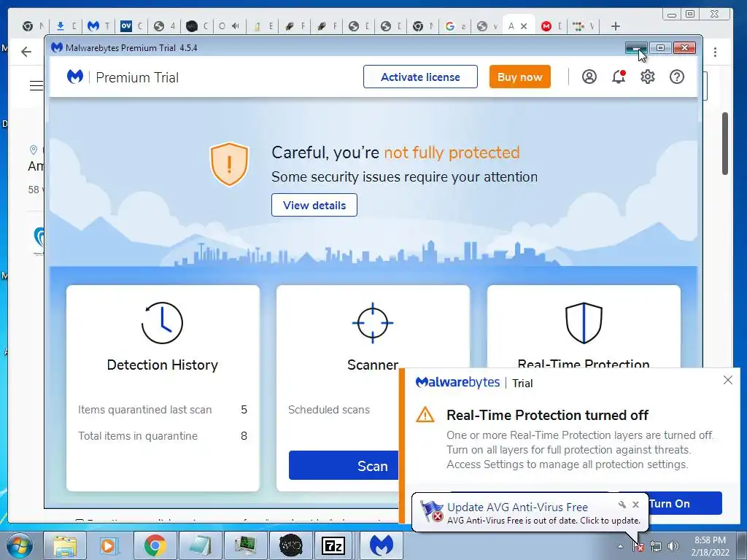Screen dimensions: 747x560
Task: Click the Update AVG Anti-Virus Free title
Action: 517,507
